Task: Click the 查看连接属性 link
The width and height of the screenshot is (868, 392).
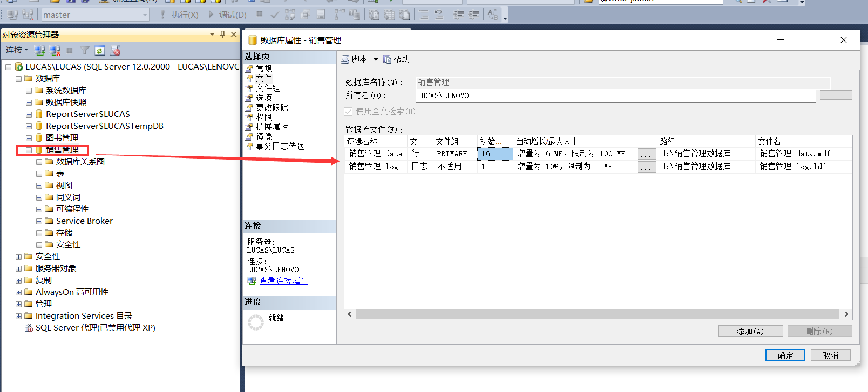Action: 283,281
